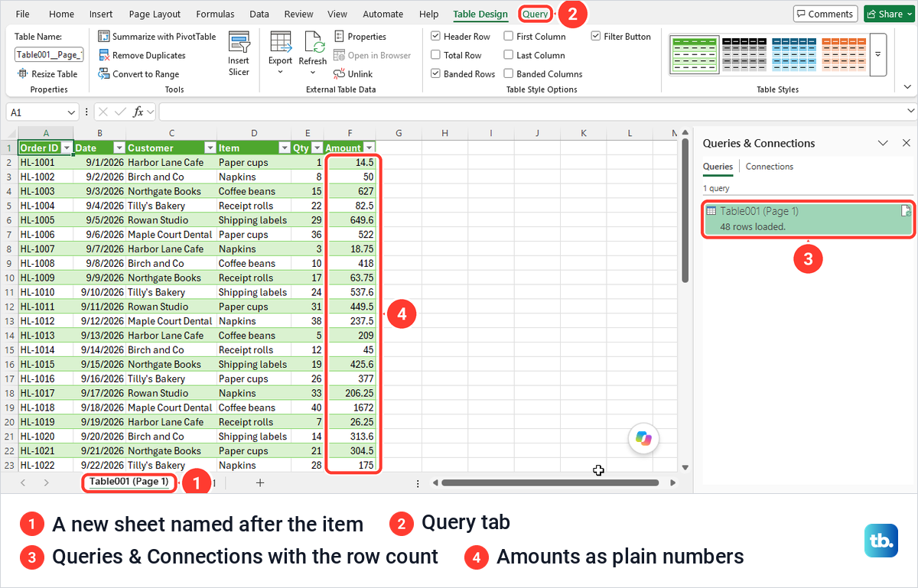The image size is (918, 588).
Task: Select column H header
Action: click(x=444, y=133)
